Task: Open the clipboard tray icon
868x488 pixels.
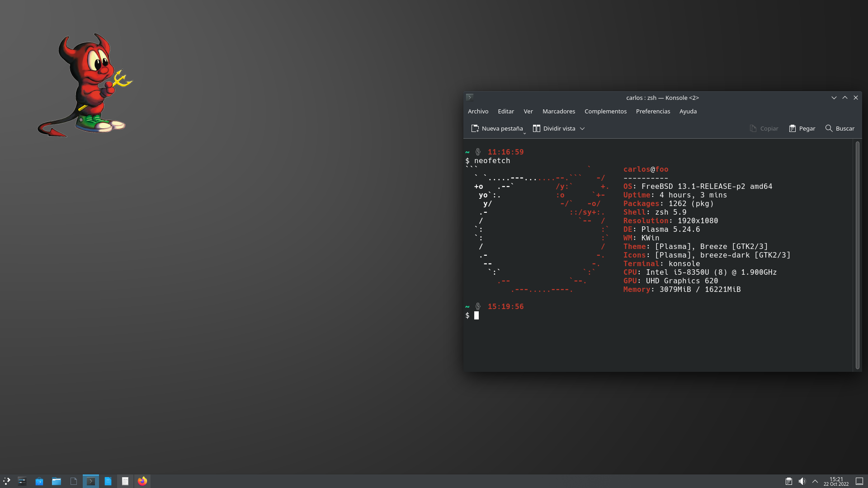Action: 788,481
